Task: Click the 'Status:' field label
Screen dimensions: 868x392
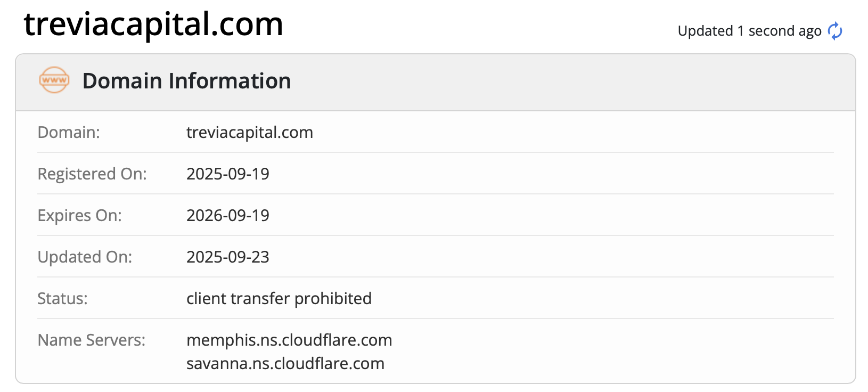Action: pos(62,298)
